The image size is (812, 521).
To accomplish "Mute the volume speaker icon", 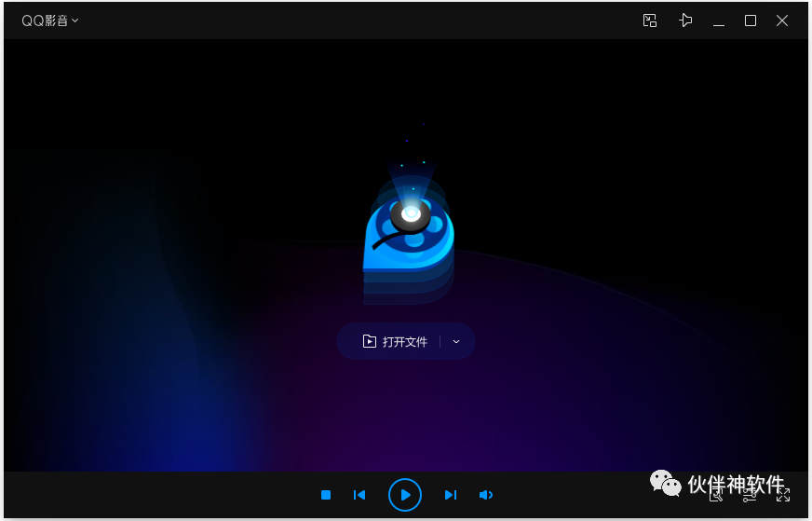I will pos(485,495).
